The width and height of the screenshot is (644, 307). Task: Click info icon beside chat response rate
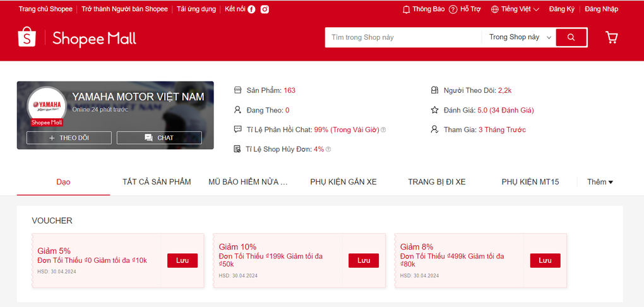[383, 130]
